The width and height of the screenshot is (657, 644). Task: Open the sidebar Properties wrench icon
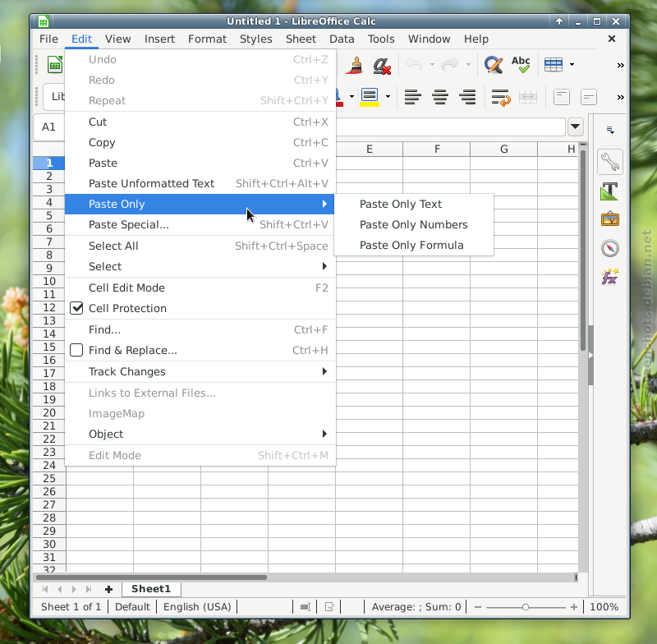point(610,162)
